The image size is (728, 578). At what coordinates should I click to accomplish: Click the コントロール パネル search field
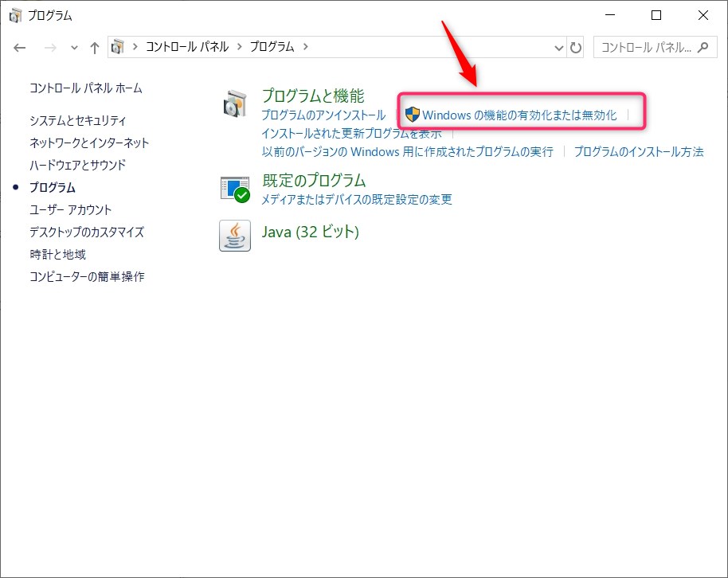coord(655,47)
